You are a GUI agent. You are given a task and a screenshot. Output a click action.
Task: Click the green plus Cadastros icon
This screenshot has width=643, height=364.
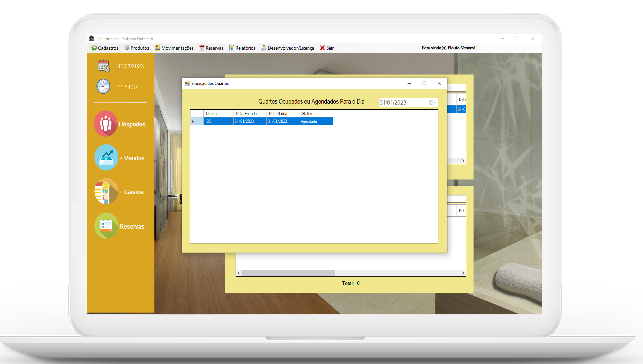click(94, 48)
